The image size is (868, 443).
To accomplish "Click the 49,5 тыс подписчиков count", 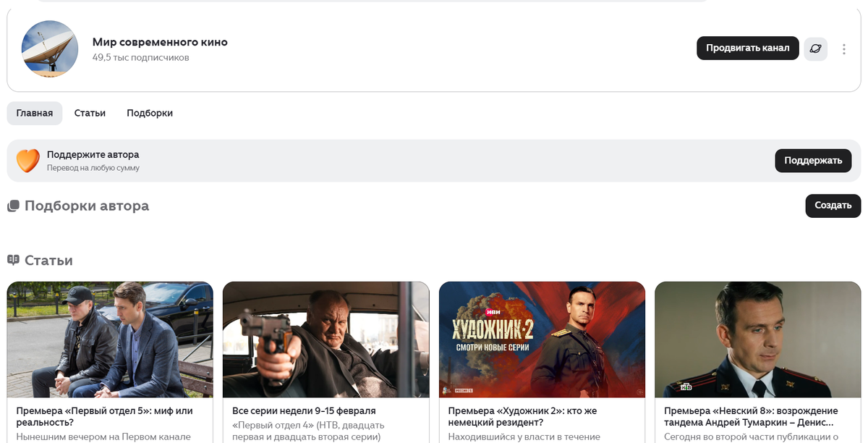I will (x=140, y=57).
